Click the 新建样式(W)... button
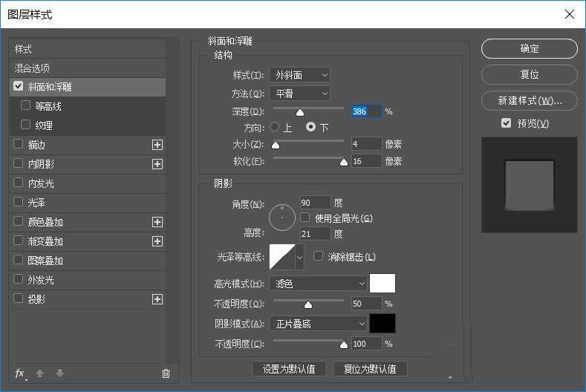The width and height of the screenshot is (586, 392). point(529,100)
